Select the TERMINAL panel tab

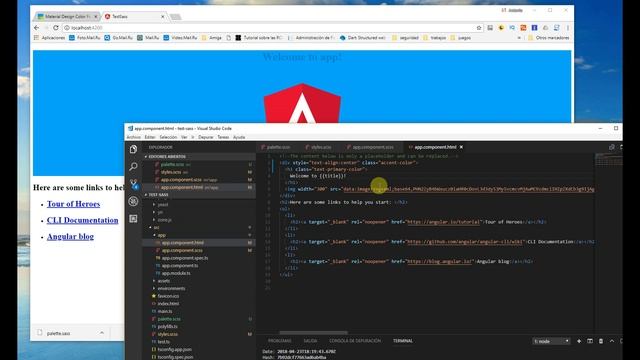403,341
